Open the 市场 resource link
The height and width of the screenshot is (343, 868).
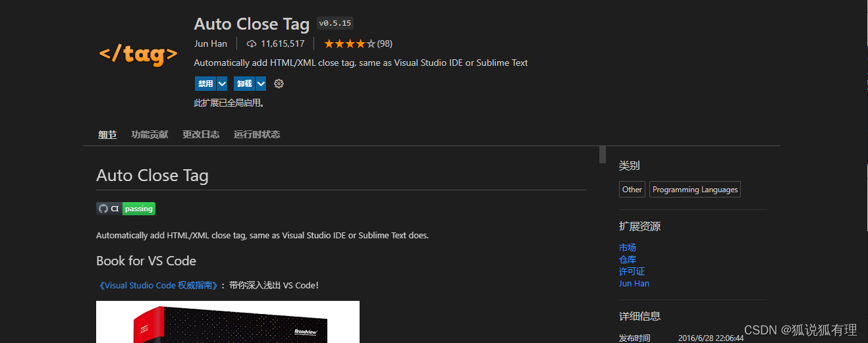click(x=628, y=248)
